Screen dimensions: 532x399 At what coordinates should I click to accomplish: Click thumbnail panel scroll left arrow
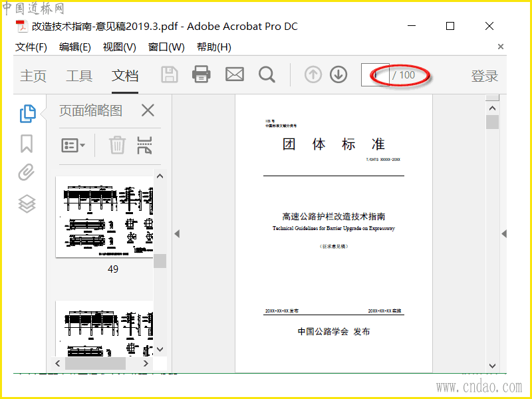(58, 363)
